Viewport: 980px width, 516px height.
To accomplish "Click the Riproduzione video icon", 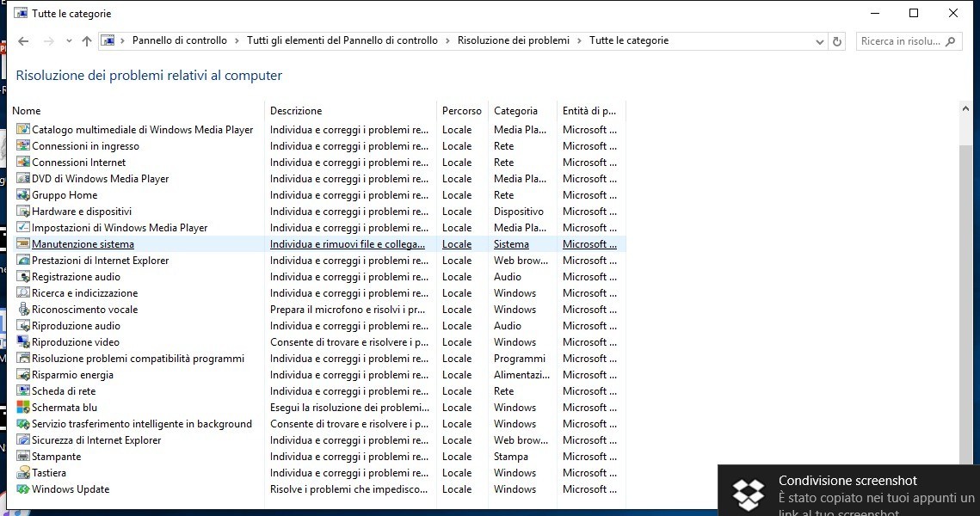I will click(23, 342).
